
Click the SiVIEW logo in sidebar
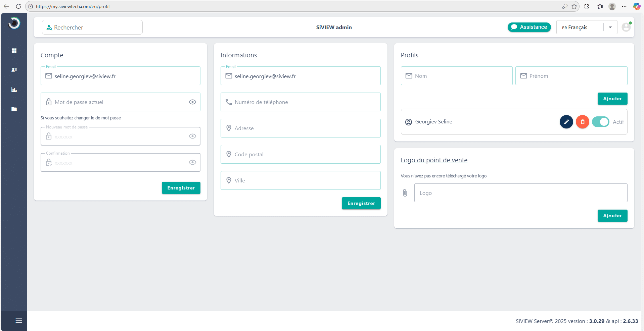(14, 23)
